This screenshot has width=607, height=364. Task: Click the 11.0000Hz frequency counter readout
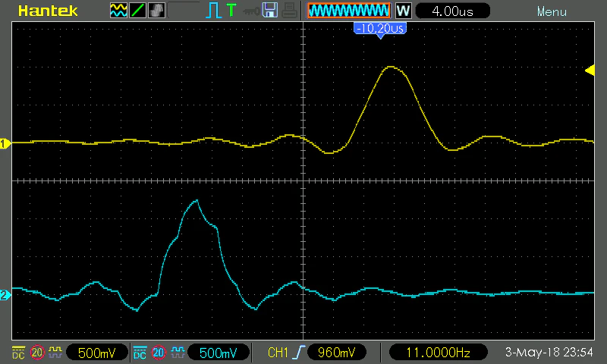point(438,353)
